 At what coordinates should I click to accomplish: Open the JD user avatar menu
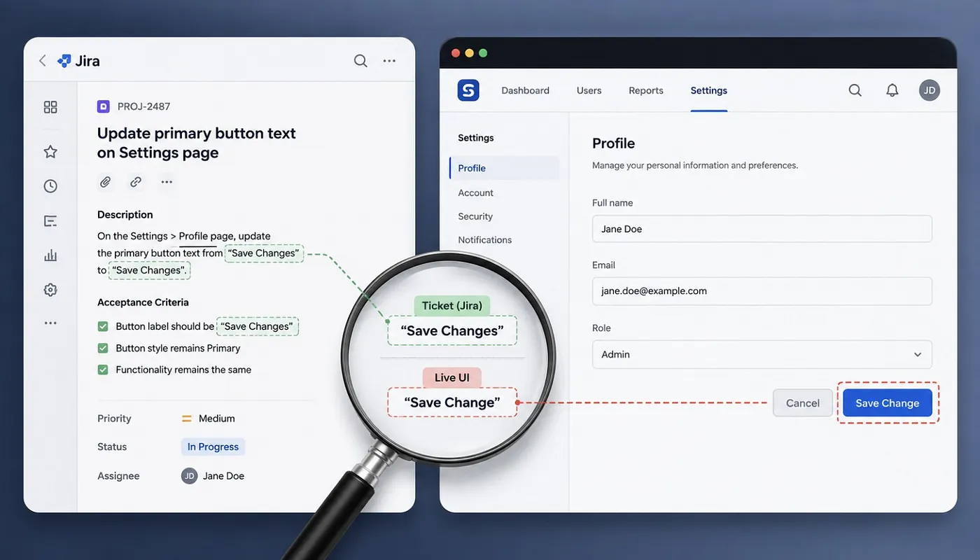930,90
